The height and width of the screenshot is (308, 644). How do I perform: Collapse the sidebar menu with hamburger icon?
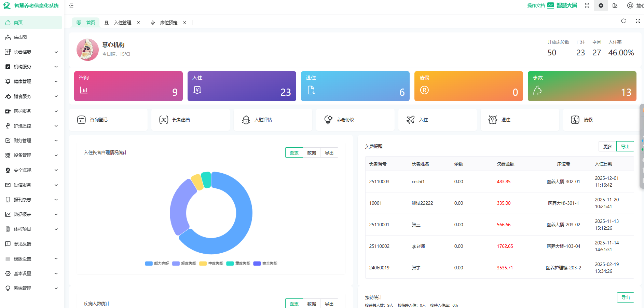(x=71, y=5)
